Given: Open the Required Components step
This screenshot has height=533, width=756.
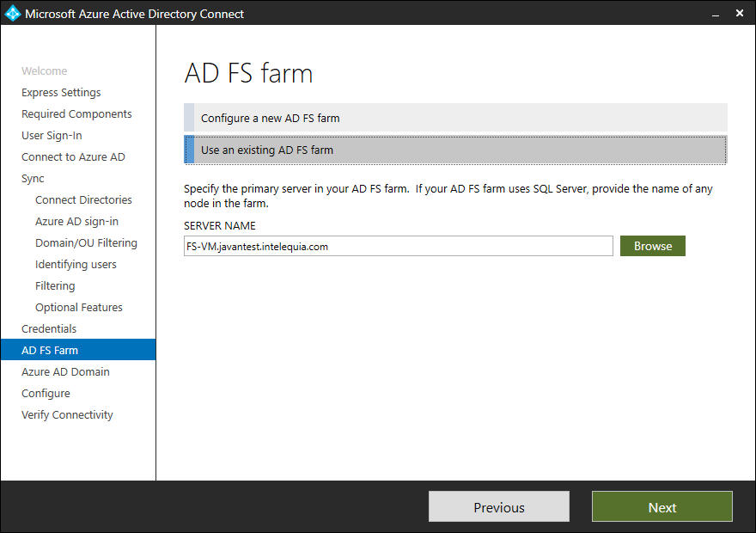Looking at the screenshot, I should click(x=76, y=113).
